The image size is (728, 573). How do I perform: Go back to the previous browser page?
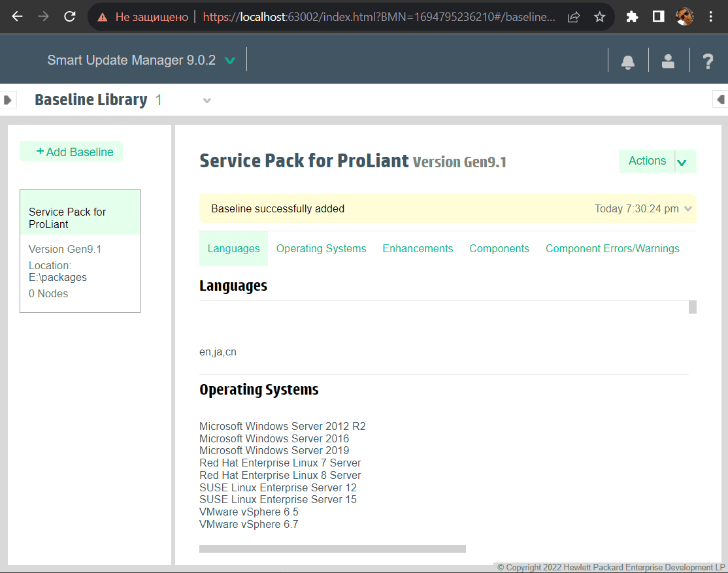click(x=17, y=17)
